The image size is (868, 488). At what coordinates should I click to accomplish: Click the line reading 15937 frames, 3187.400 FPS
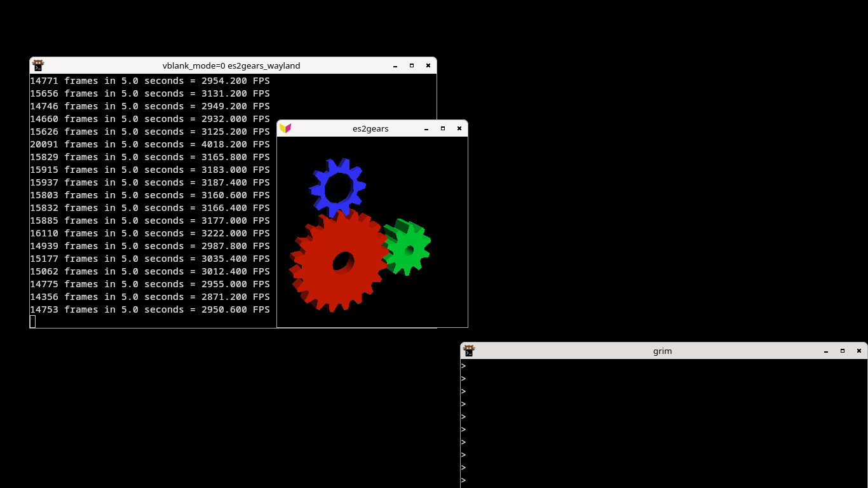[150, 182]
